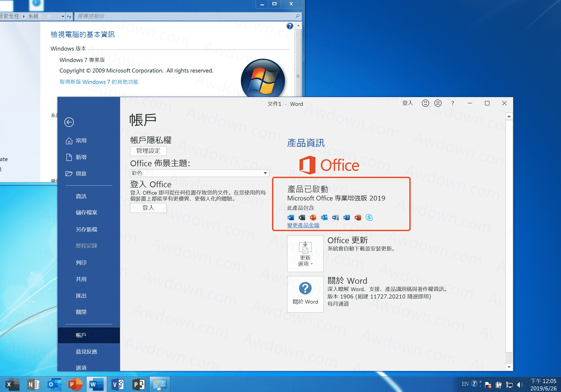Click the back arrow in Word backstage
The image size is (561, 392).
[69, 122]
